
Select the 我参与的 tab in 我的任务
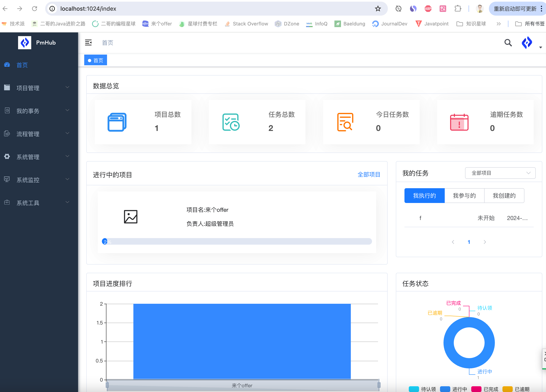[x=464, y=196]
